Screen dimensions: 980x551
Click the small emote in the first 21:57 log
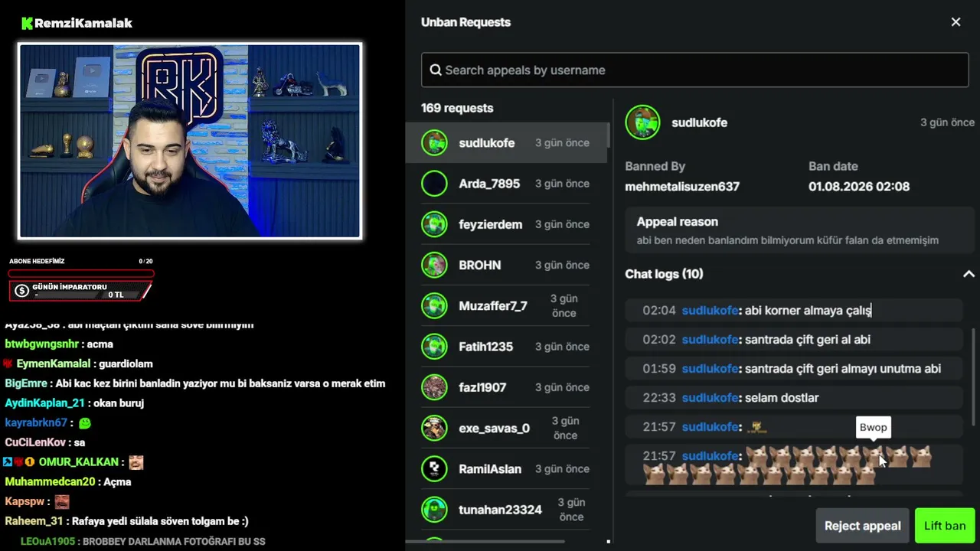(756, 427)
